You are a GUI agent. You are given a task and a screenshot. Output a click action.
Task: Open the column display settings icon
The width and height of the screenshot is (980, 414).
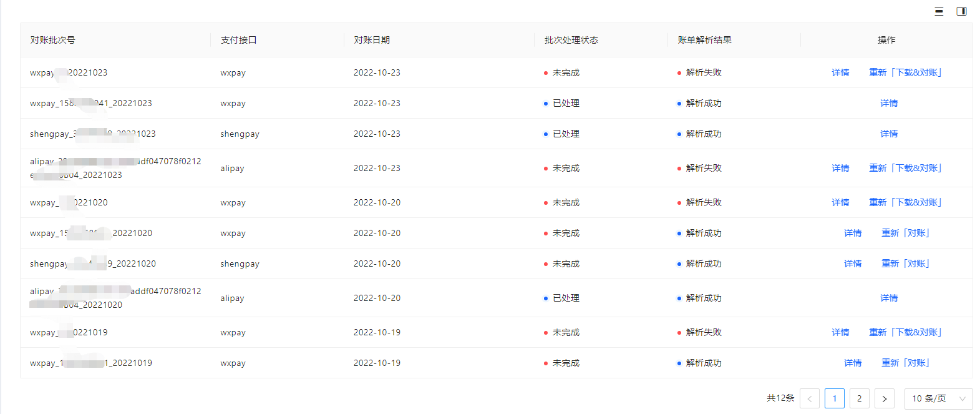tap(961, 11)
